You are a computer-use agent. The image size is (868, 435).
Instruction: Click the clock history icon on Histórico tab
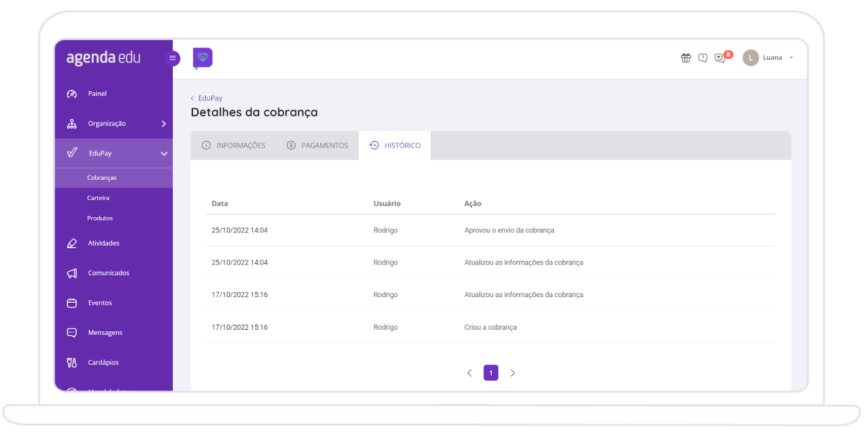[374, 145]
